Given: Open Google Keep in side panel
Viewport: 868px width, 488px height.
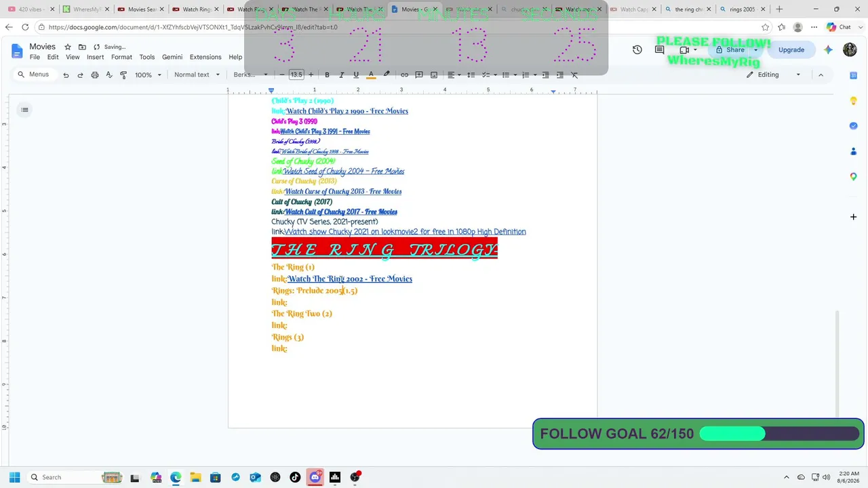Looking at the screenshot, I should point(854,101).
